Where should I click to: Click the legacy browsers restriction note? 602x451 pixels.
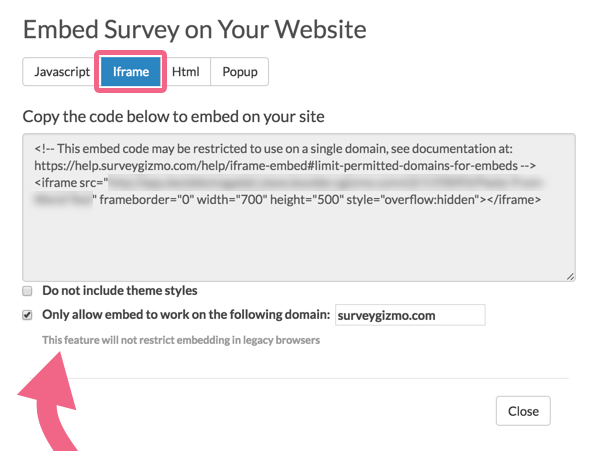(181, 340)
